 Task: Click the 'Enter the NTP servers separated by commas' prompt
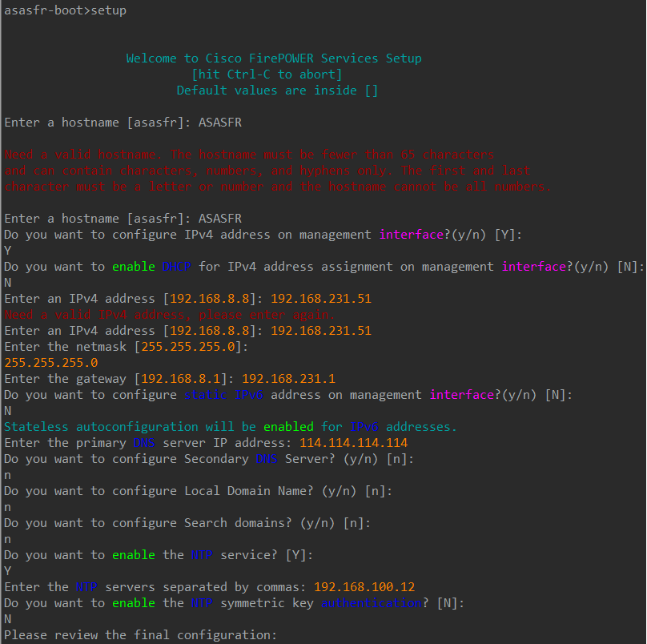point(155,587)
